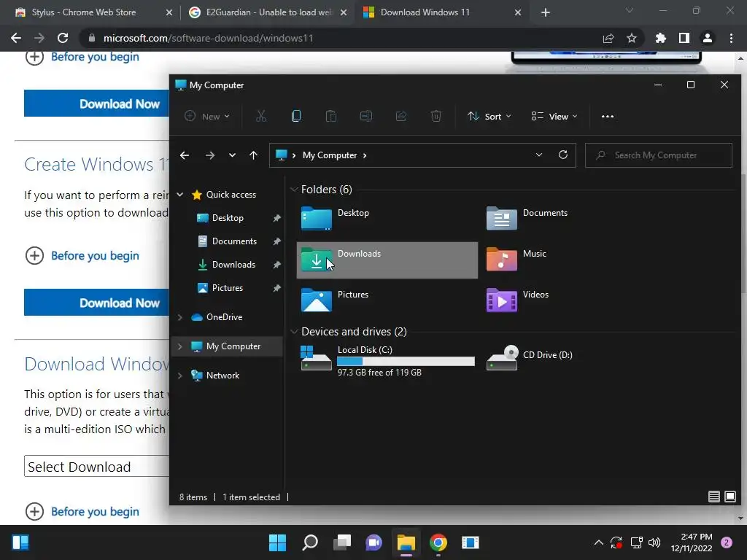Go up one folder level
Image resolution: width=747 pixels, height=560 pixels.
253,155
